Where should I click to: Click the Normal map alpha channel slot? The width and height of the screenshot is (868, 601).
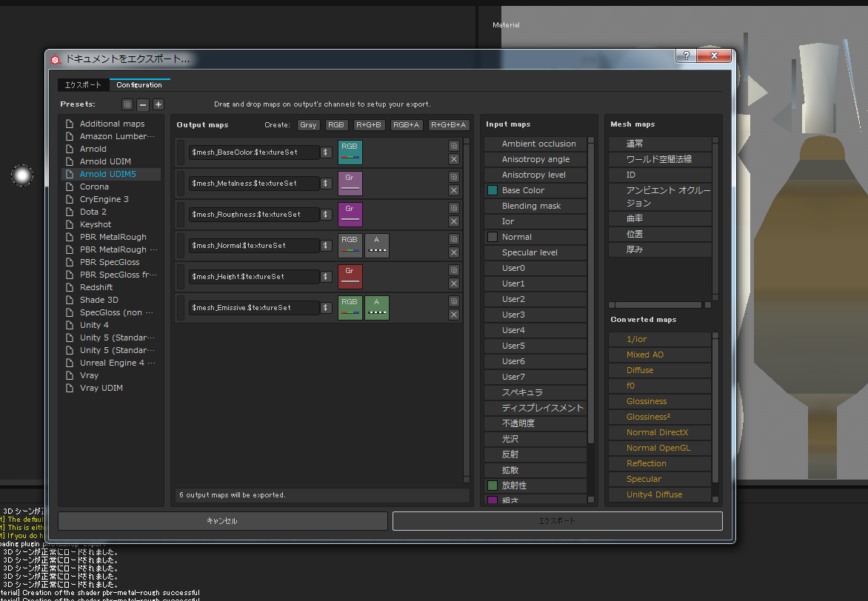click(376, 245)
